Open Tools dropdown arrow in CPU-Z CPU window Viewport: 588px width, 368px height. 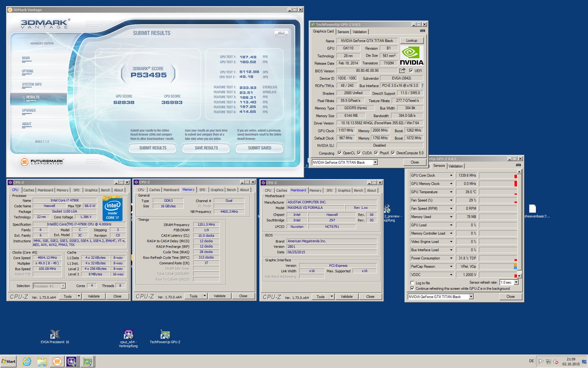[79, 296]
